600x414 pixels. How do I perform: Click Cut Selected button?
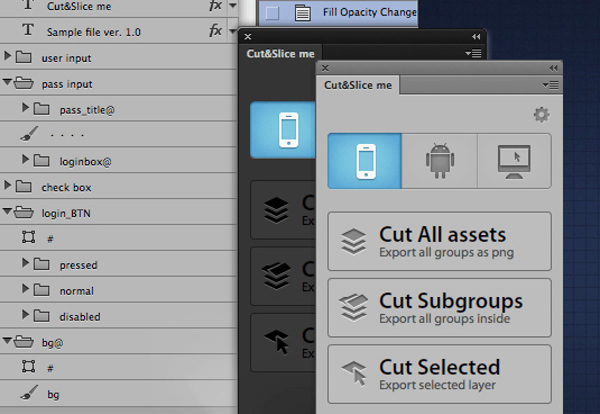pos(439,374)
